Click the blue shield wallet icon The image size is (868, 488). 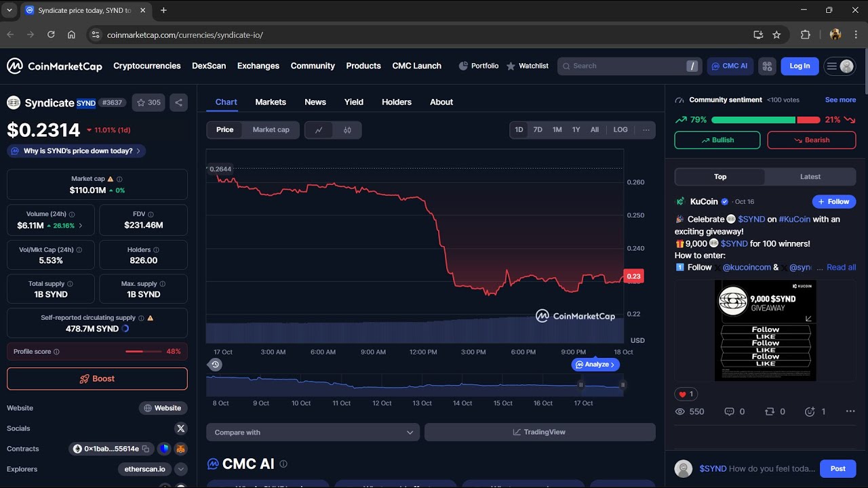click(x=164, y=449)
